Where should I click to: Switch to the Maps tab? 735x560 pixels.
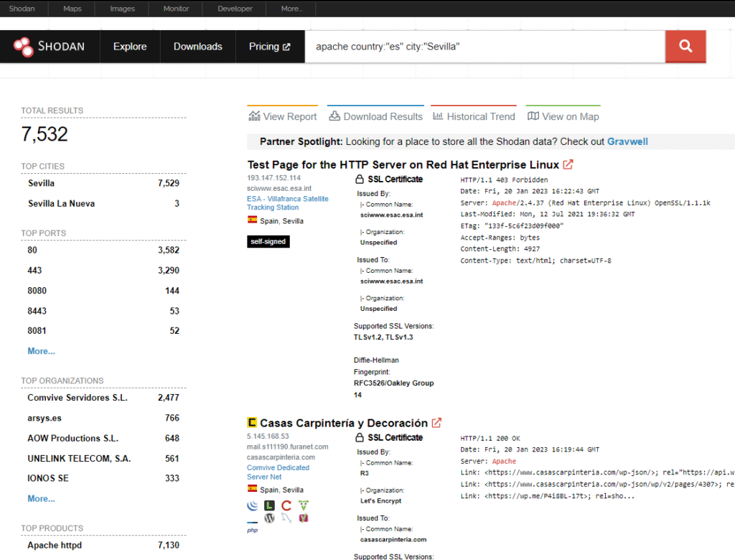pos(72,9)
